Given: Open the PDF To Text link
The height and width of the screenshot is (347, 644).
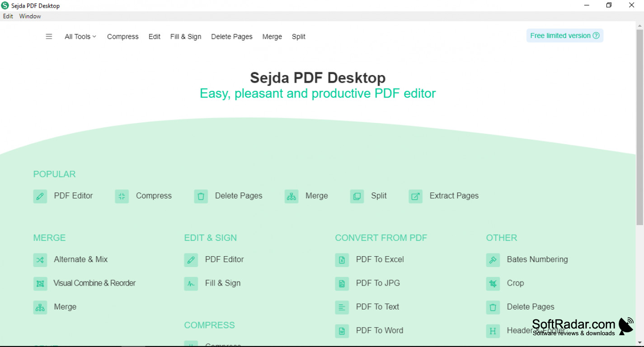Looking at the screenshot, I should [377, 307].
